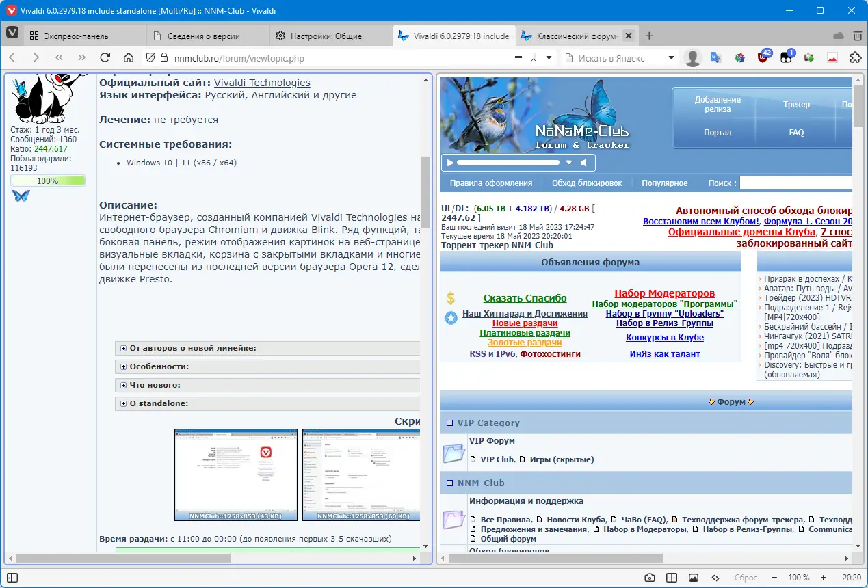Collapse the VIP Category section
The image size is (868, 588).
449,423
